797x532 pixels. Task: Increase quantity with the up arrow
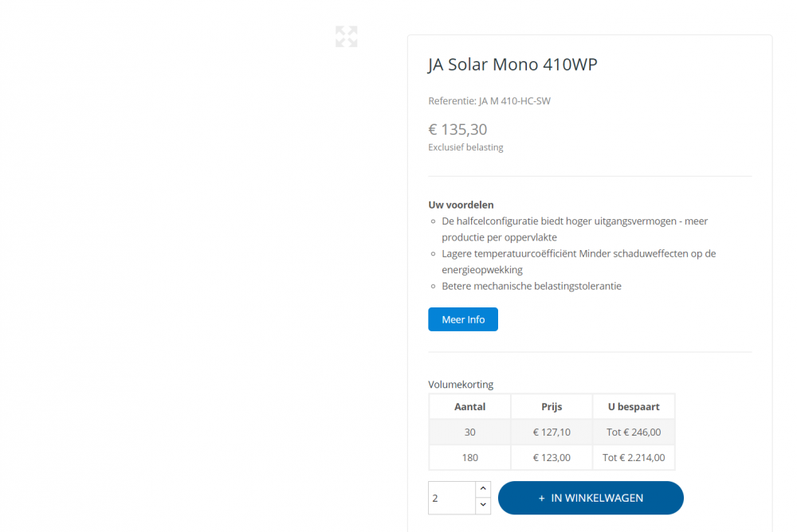[x=483, y=489]
